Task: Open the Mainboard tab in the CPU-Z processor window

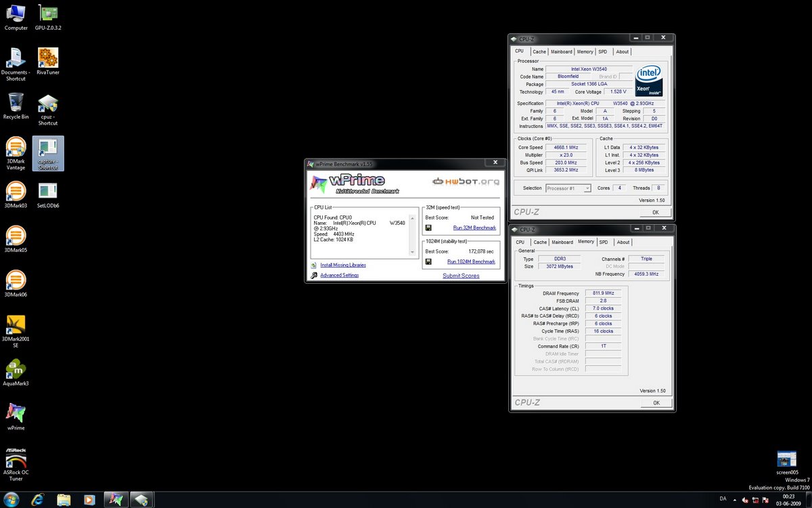Action: click(x=562, y=51)
